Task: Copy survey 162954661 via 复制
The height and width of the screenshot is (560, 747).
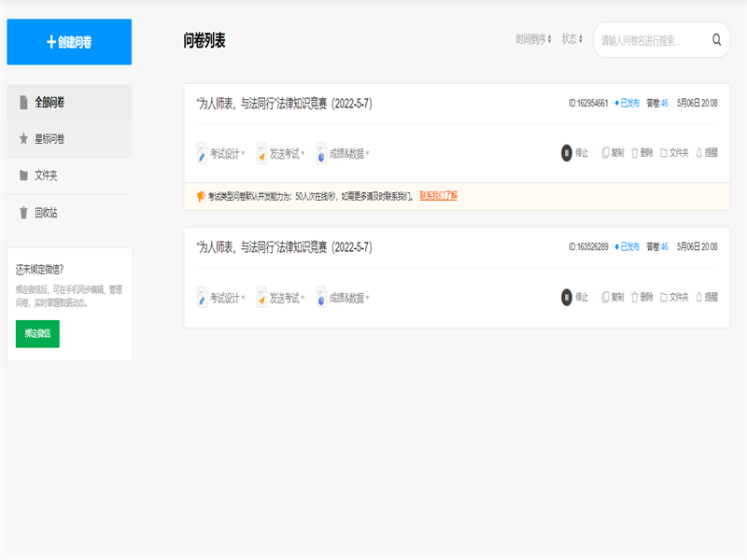Action: (x=613, y=153)
